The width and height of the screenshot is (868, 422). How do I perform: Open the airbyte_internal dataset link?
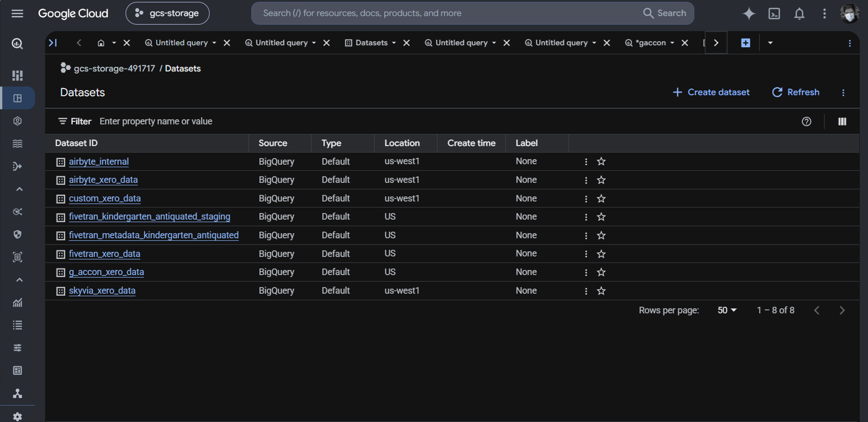[99, 162]
